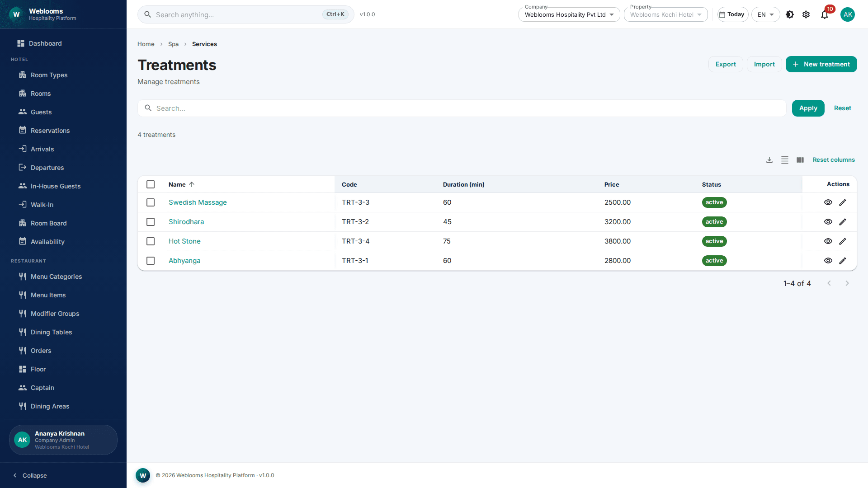Open column chooser icon

coord(800,160)
